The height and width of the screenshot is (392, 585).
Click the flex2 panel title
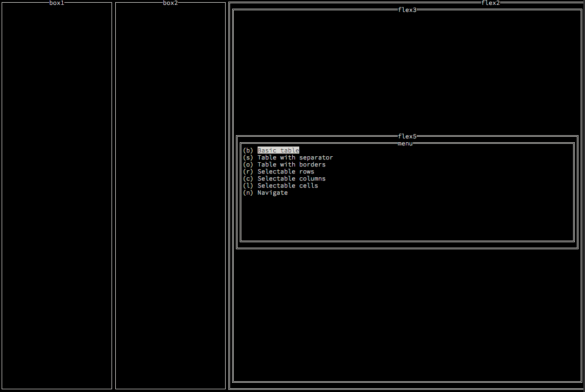pyautogui.click(x=491, y=3)
